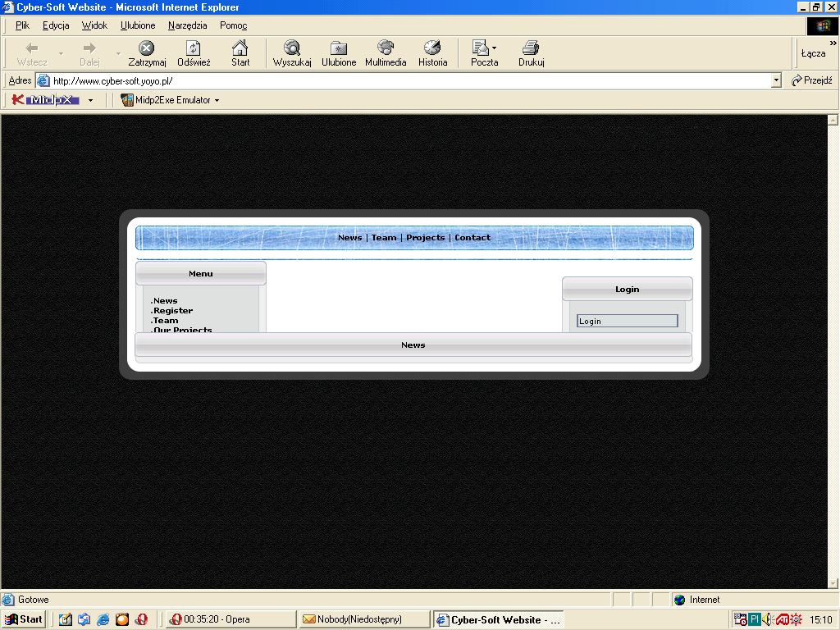The image size is (840, 630).
Task: Click the Windows Start button
Action: (x=24, y=619)
